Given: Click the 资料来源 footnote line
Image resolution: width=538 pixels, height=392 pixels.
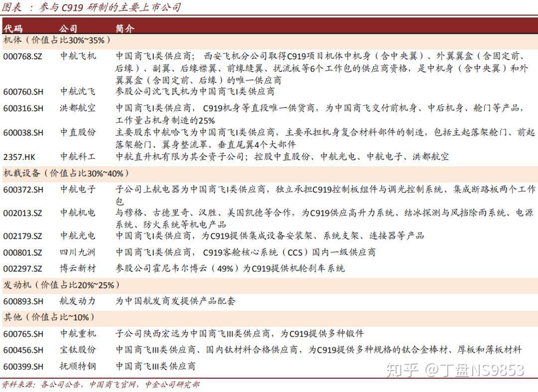Looking at the screenshot, I should click(101, 385).
